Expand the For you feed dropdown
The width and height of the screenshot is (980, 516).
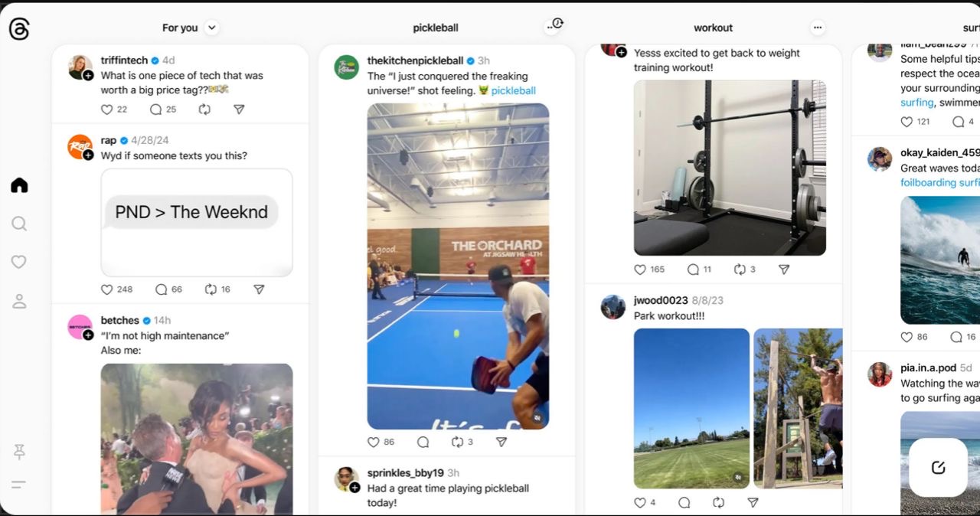212,28
